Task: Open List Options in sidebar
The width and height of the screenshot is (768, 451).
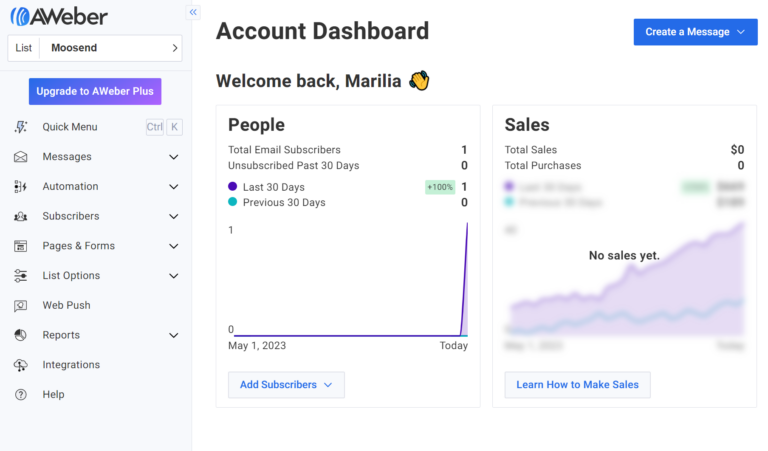Action: coord(72,276)
